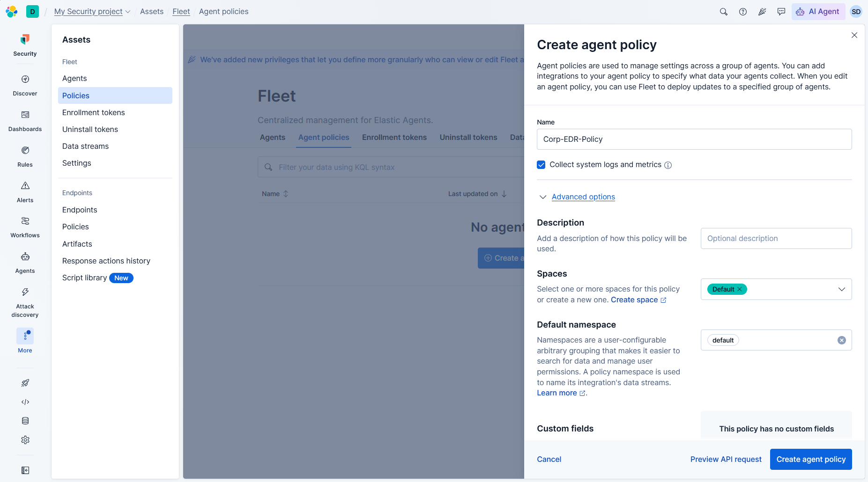Image resolution: width=868 pixels, height=482 pixels.
Task: Click the AI Agent button
Action: tap(818, 12)
